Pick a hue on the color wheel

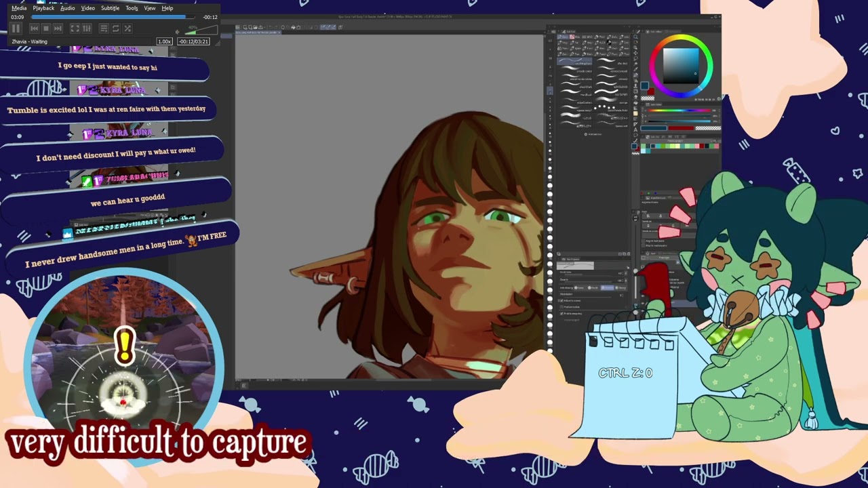(x=681, y=66)
